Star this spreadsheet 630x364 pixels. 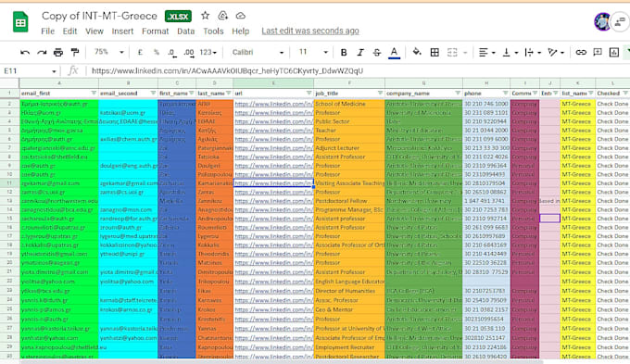point(205,16)
